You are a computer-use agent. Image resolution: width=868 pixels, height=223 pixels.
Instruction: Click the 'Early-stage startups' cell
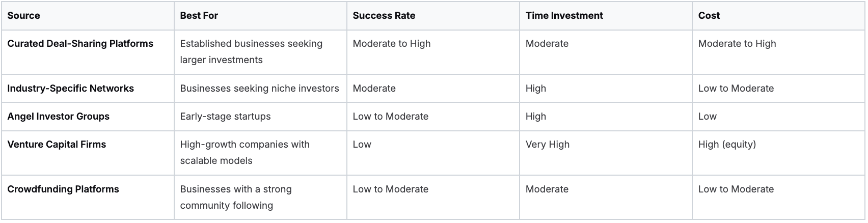[x=225, y=117]
